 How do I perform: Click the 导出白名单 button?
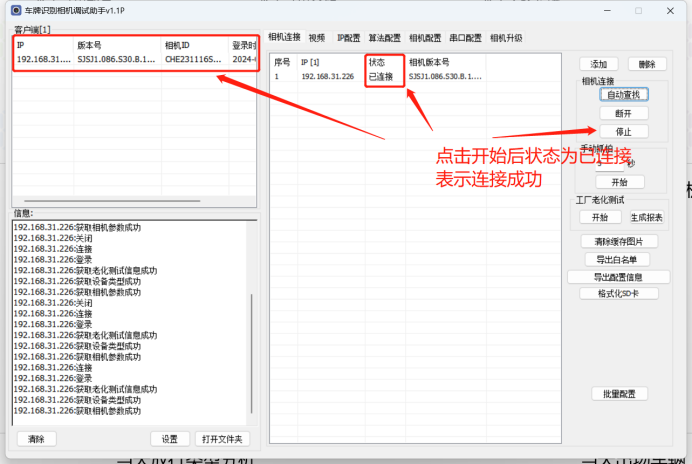pos(617,260)
